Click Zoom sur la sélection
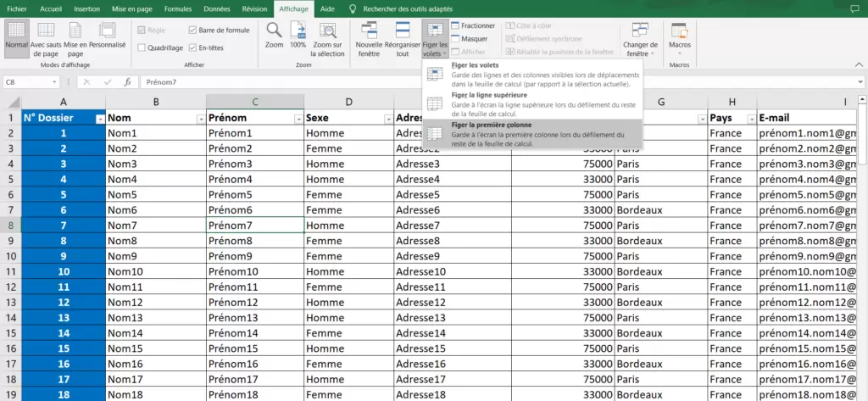The image size is (868, 401). coord(327,39)
